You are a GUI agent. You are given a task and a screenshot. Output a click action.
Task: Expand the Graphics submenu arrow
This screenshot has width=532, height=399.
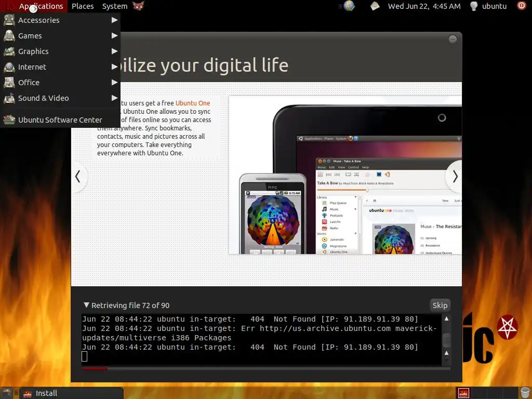tap(115, 51)
